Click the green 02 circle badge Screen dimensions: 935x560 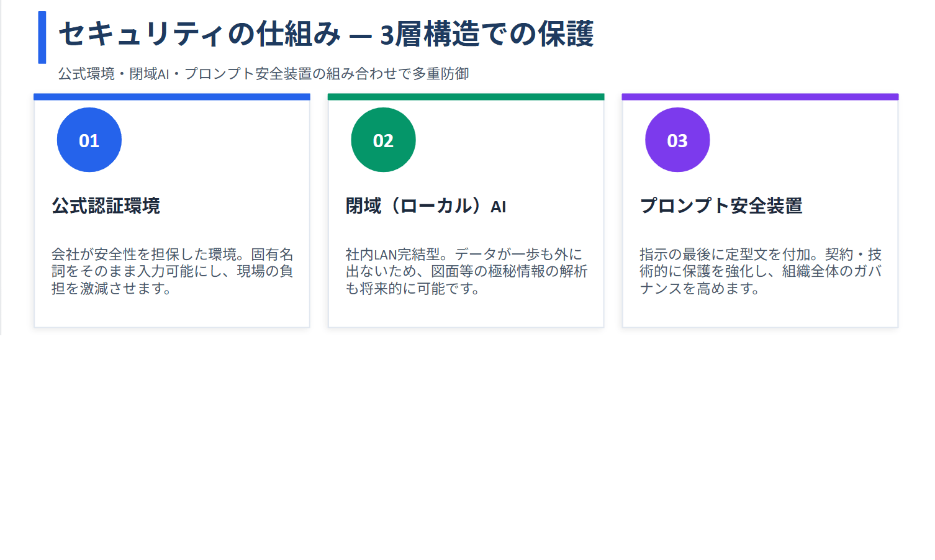point(383,140)
